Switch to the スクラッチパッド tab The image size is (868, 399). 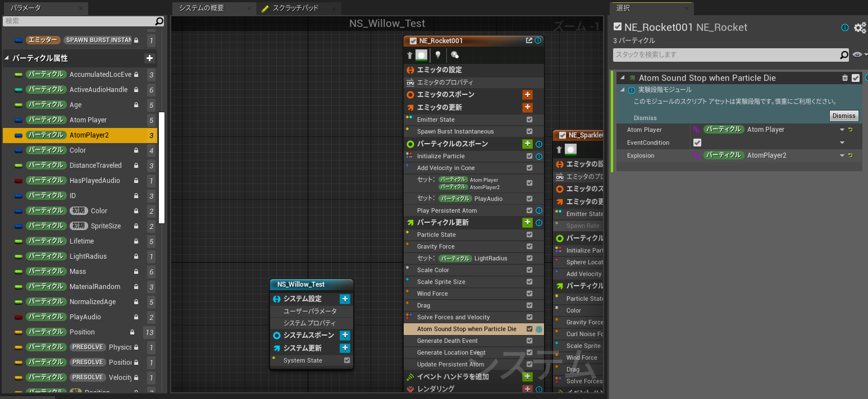(x=295, y=8)
